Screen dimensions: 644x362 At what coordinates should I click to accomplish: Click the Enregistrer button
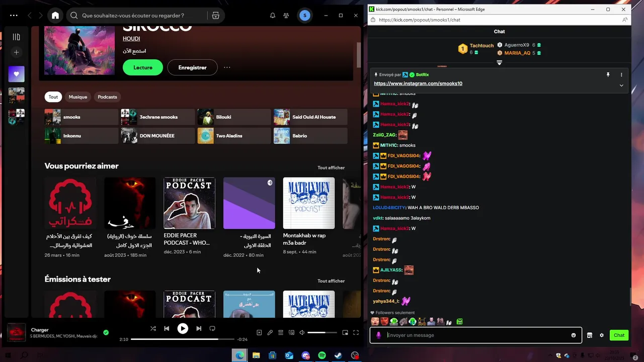pos(192,67)
